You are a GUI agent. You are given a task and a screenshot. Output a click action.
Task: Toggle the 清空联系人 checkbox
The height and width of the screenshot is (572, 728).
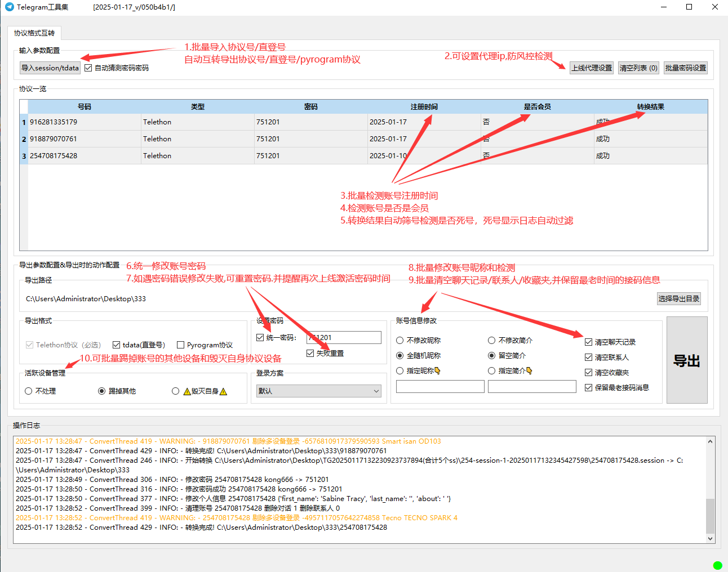tap(607, 357)
